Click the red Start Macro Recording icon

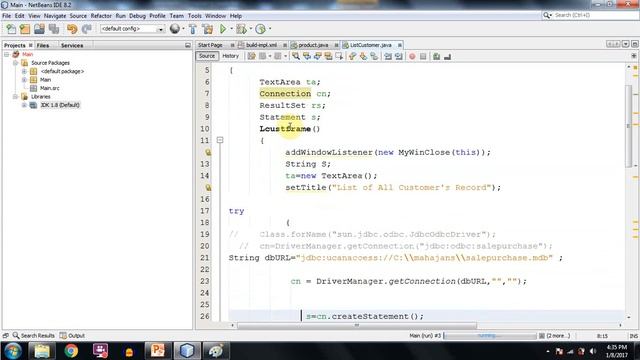pos(412,56)
